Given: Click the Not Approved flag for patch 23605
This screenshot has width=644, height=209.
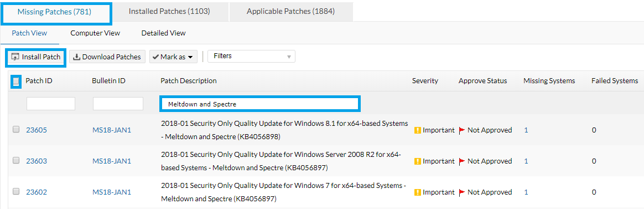Looking at the screenshot, I should click(461, 130).
